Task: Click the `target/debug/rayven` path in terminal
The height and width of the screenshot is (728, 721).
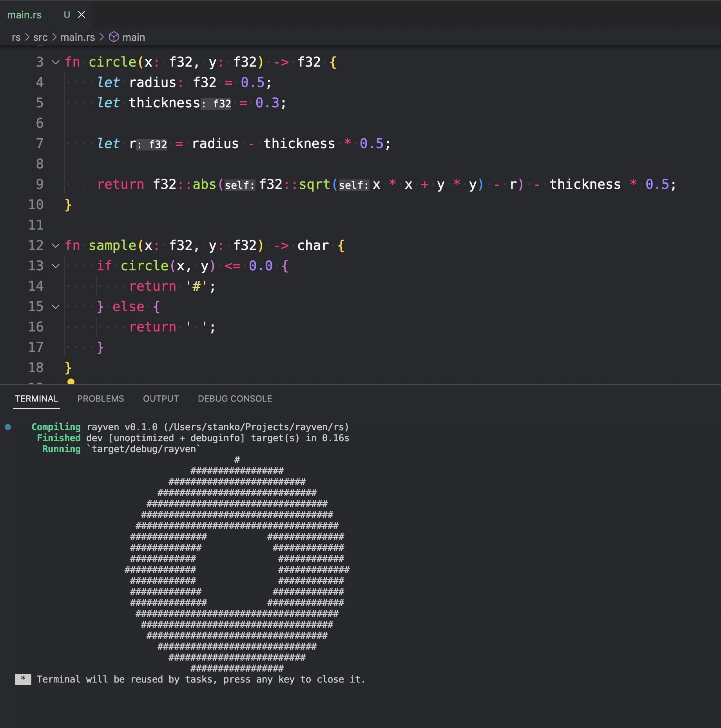Action: pyautogui.click(x=143, y=449)
